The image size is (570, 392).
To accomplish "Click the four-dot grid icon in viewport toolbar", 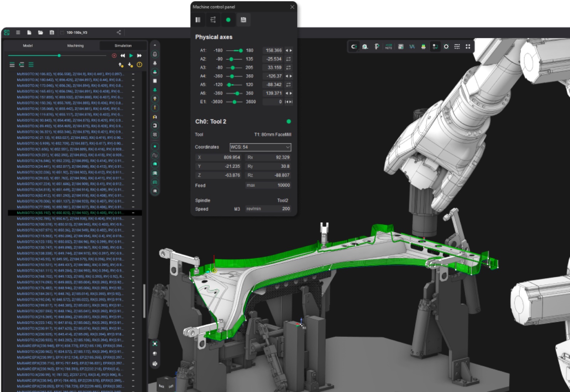I will (468, 47).
